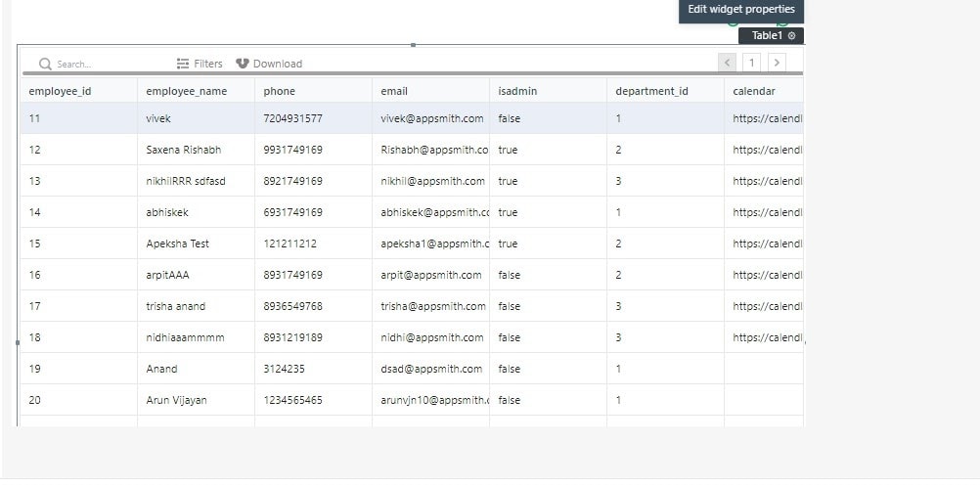Go to previous table page arrow
The image size is (980, 487).
[x=727, y=63]
